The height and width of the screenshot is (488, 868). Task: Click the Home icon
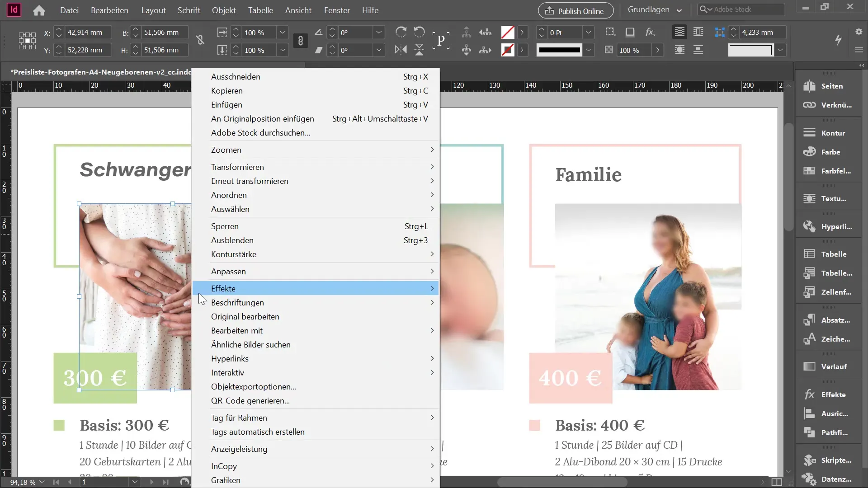(x=39, y=10)
